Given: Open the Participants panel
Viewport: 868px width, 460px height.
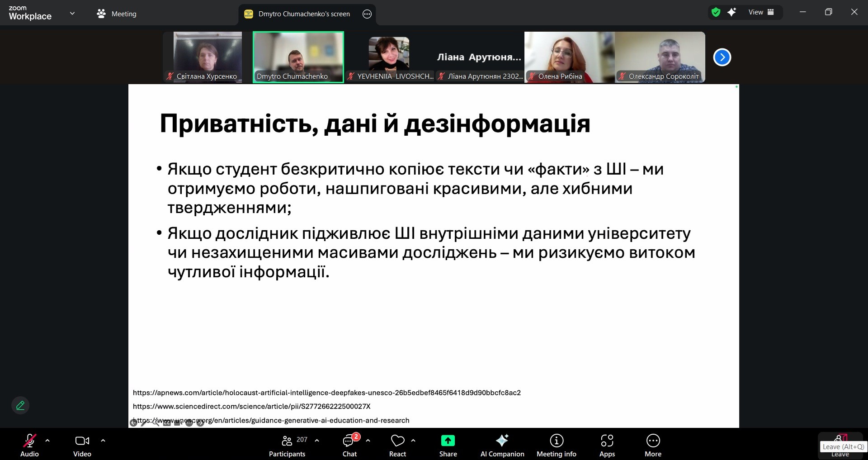Looking at the screenshot, I should click(287, 445).
